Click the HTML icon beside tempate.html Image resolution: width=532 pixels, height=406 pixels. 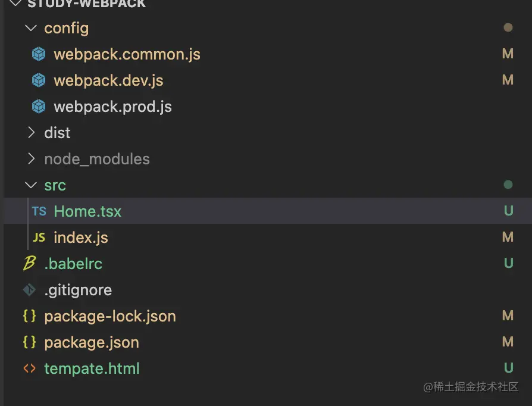pos(29,368)
